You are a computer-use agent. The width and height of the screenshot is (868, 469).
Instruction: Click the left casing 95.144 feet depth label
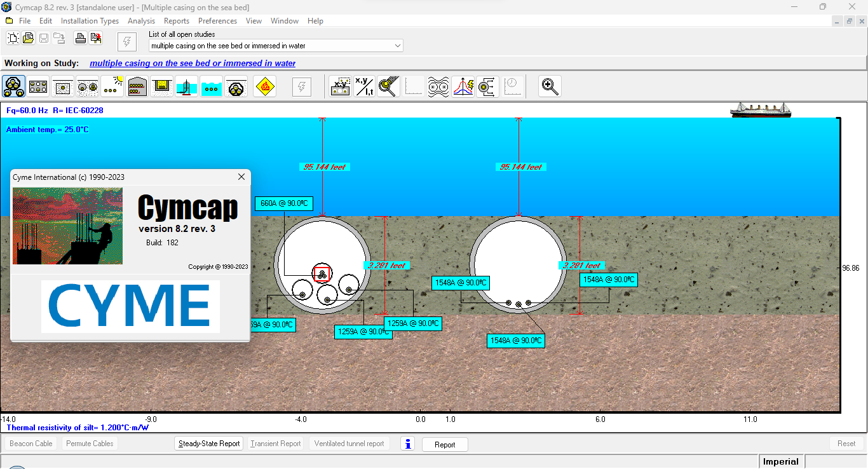pyautogui.click(x=325, y=167)
